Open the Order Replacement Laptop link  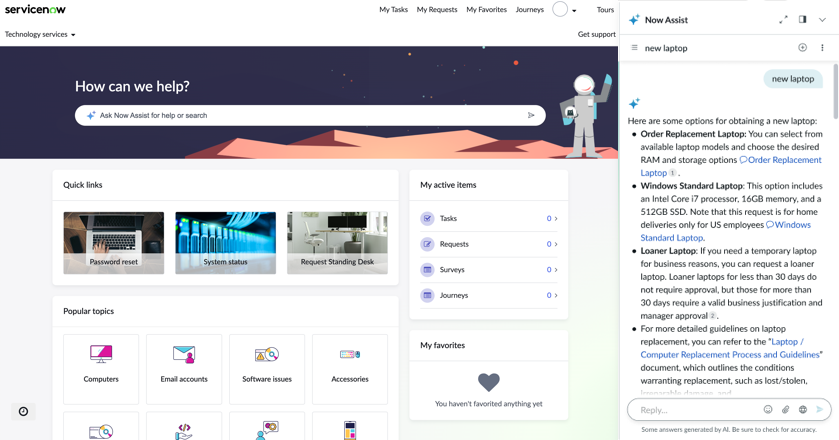point(780,160)
